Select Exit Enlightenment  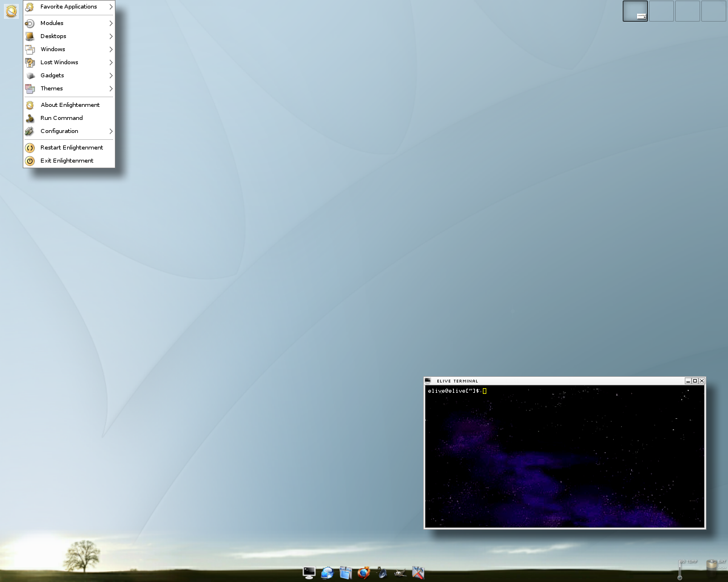[x=69, y=161]
